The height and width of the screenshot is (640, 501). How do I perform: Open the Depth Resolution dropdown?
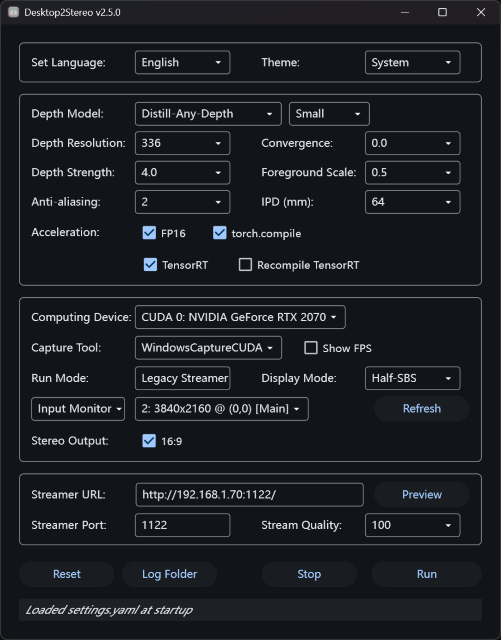pyautogui.click(x=183, y=143)
